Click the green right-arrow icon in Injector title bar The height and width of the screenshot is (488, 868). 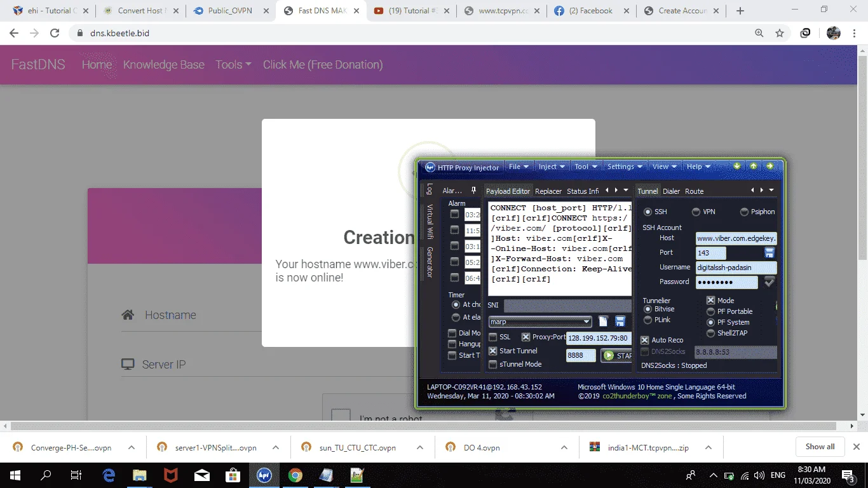770,166
